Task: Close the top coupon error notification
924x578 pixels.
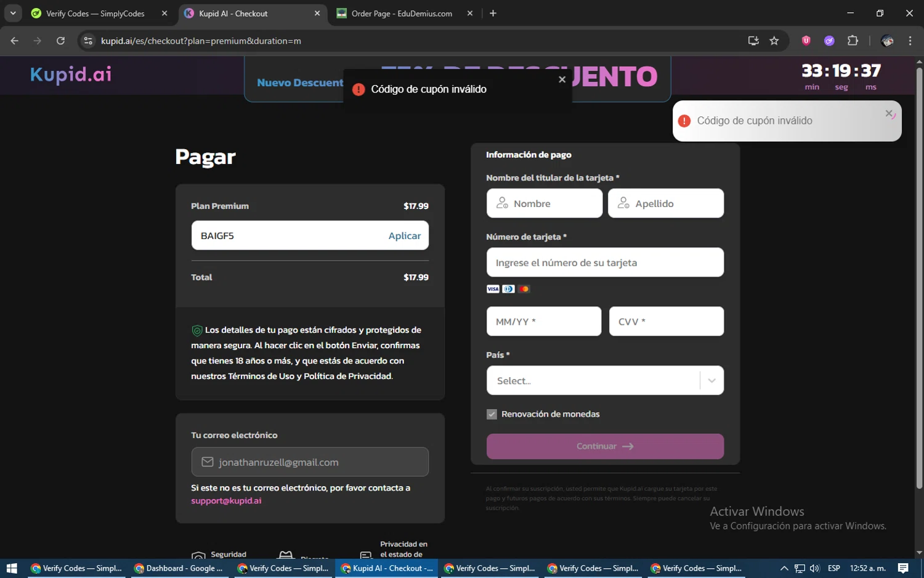Action: pyautogui.click(x=562, y=79)
